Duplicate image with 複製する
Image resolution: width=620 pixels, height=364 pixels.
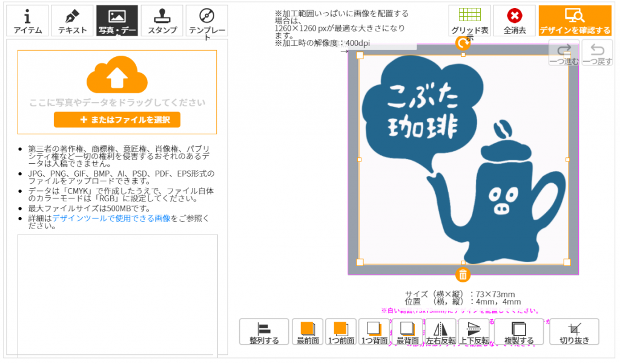pos(519,332)
